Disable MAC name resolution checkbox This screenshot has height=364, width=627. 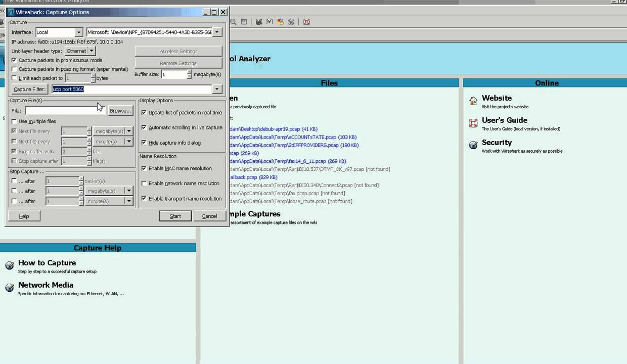[x=144, y=168]
